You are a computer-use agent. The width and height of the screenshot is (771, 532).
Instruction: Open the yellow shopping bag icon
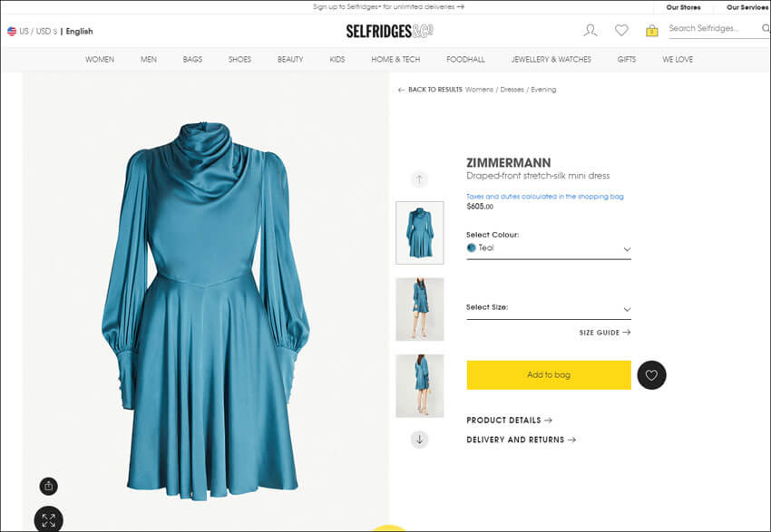[652, 31]
